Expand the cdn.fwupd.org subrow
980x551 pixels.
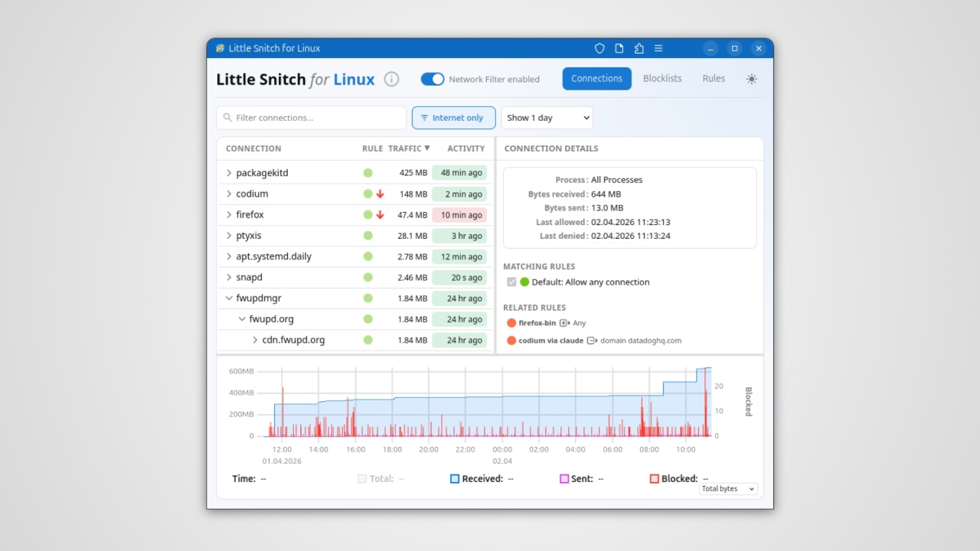255,340
